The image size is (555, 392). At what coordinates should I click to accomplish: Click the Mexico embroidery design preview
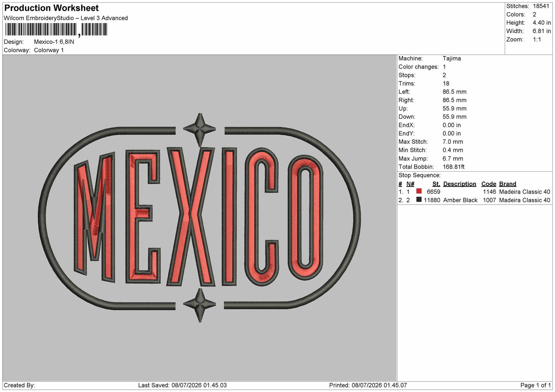point(200,218)
